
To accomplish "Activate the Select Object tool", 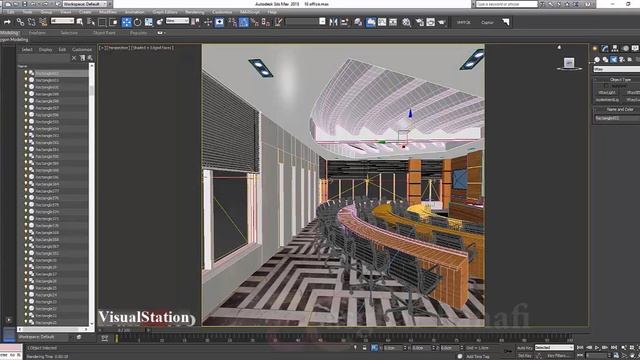I will (x=80, y=22).
